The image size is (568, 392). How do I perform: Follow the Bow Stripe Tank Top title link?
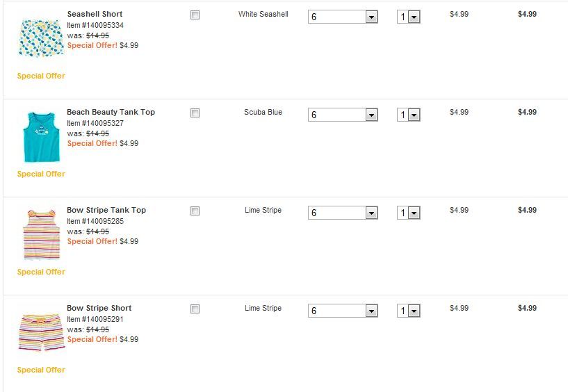coord(106,210)
